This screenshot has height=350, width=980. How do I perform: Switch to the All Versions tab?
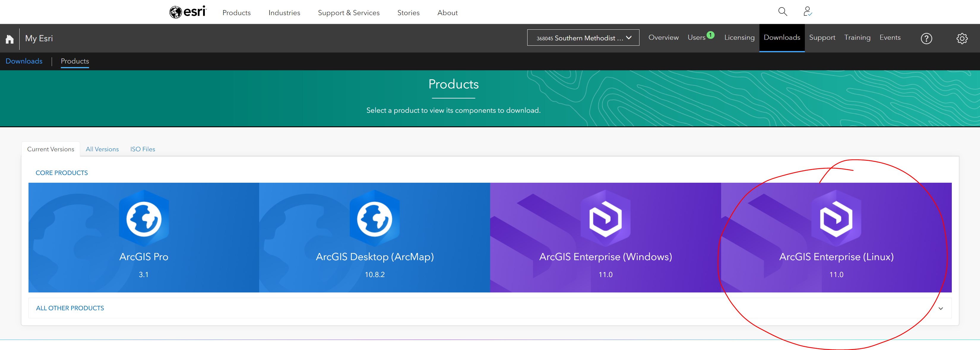click(x=102, y=149)
